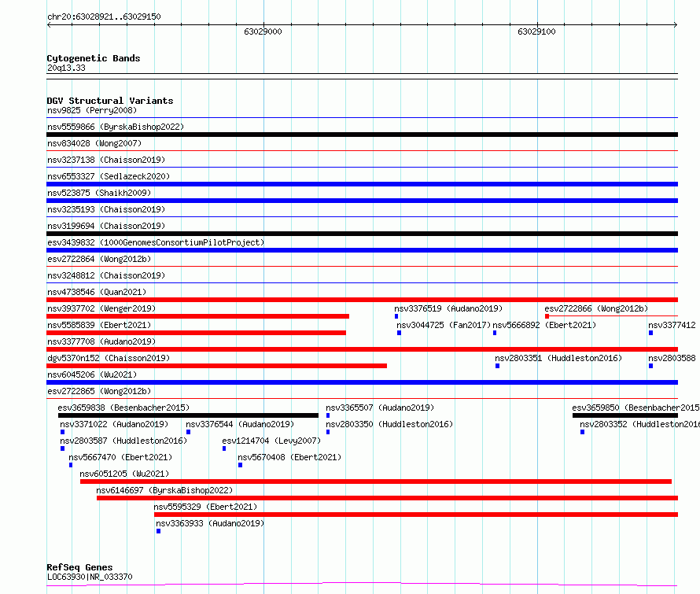
Task: Click the right arrow of the ruler
Action: coord(676,24)
